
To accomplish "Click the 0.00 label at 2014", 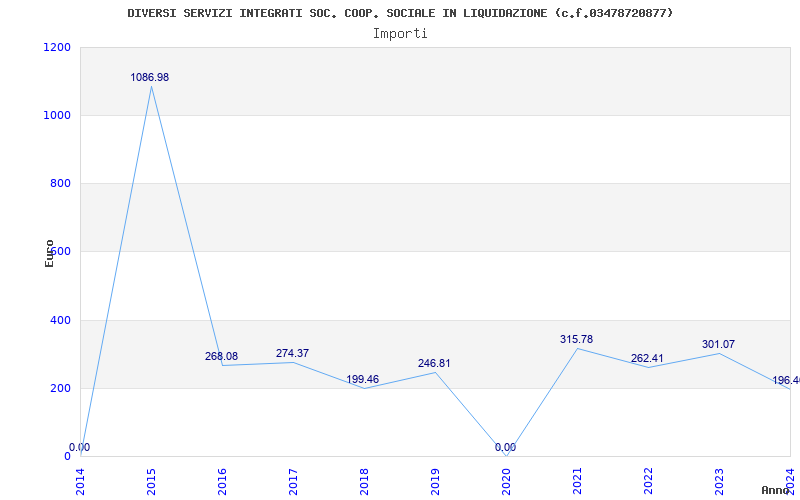I will (80, 447).
